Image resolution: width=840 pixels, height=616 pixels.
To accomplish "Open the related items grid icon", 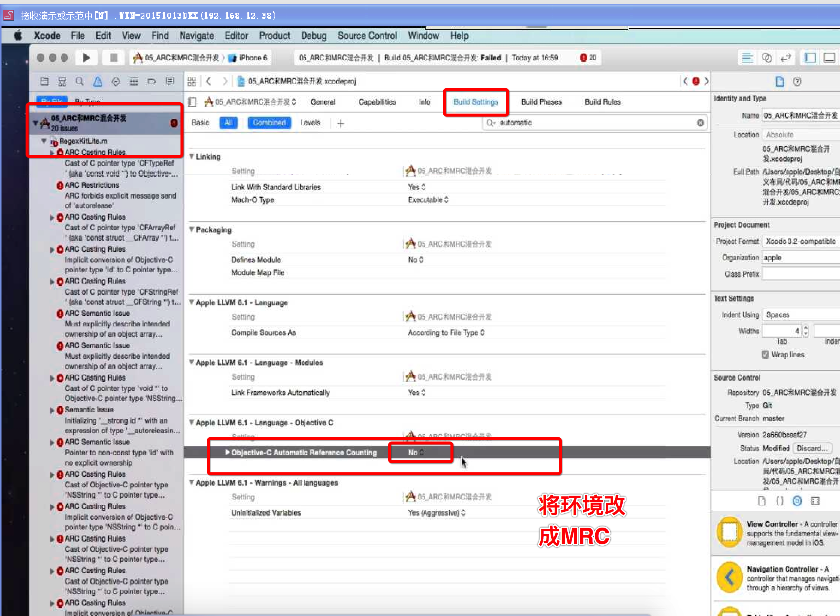I will (x=192, y=81).
